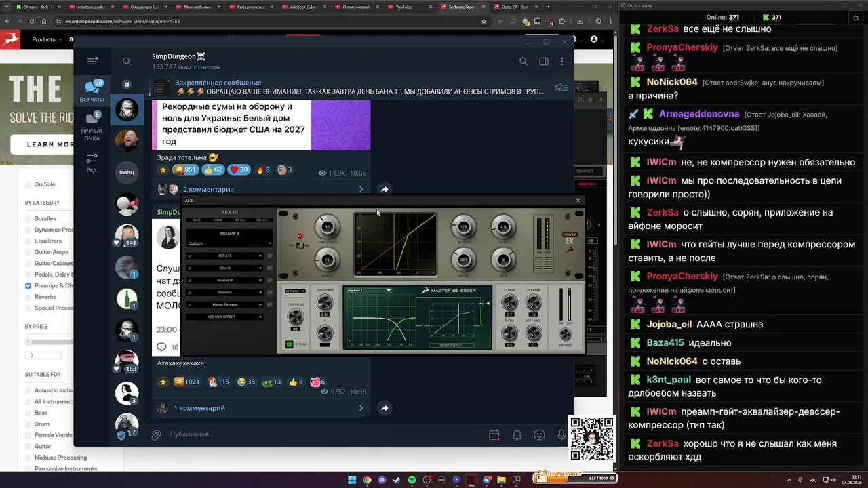The height and width of the screenshot is (488, 868).
Task: Open the Windows Start menu
Action: coord(352,480)
